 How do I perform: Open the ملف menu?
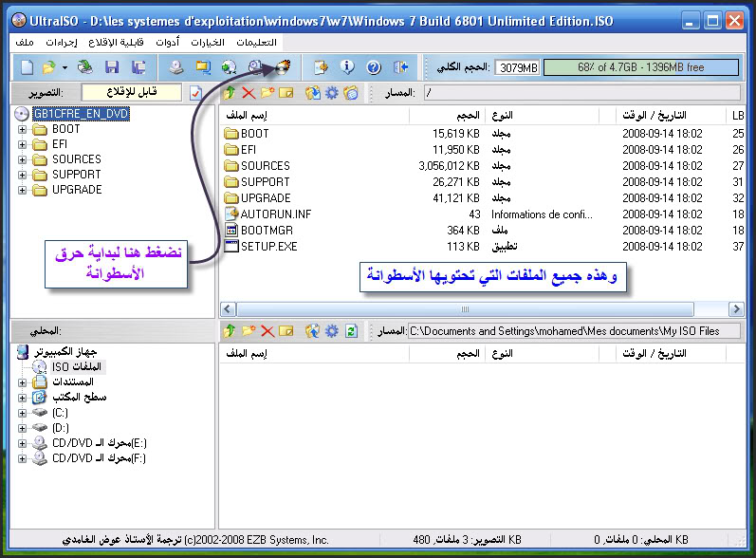click(25, 43)
